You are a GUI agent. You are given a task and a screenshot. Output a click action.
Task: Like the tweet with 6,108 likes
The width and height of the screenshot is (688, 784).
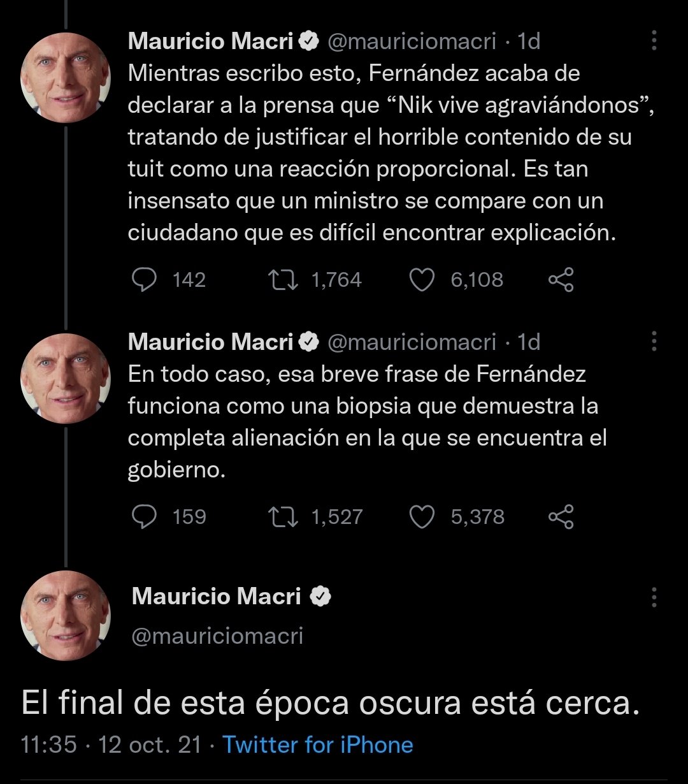click(x=421, y=280)
